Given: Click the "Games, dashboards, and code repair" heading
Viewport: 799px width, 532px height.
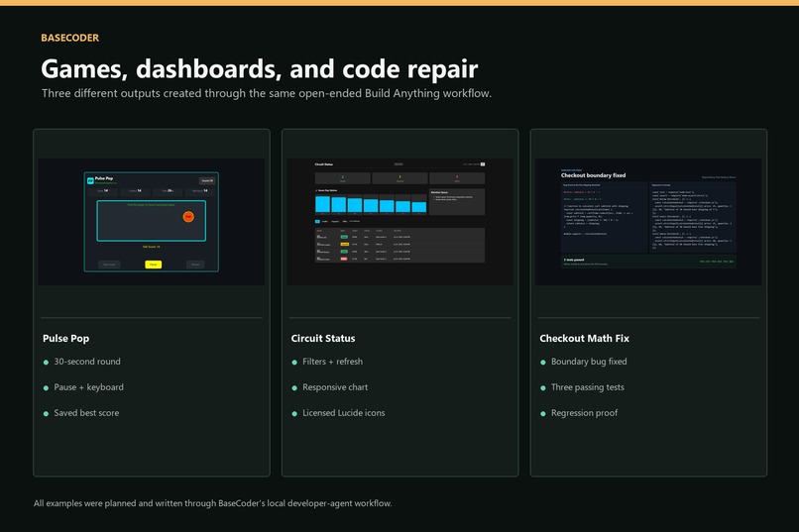Looking at the screenshot, I should pyautogui.click(x=260, y=68).
